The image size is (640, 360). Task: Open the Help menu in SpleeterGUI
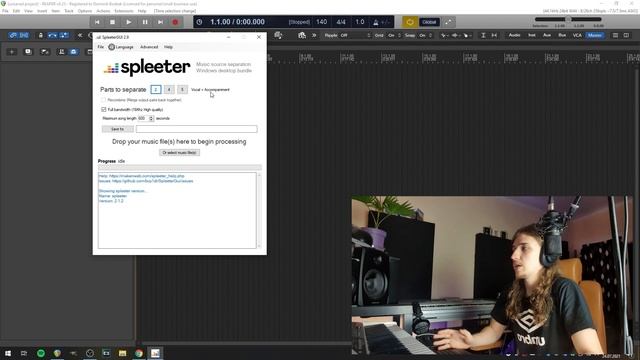(x=168, y=47)
